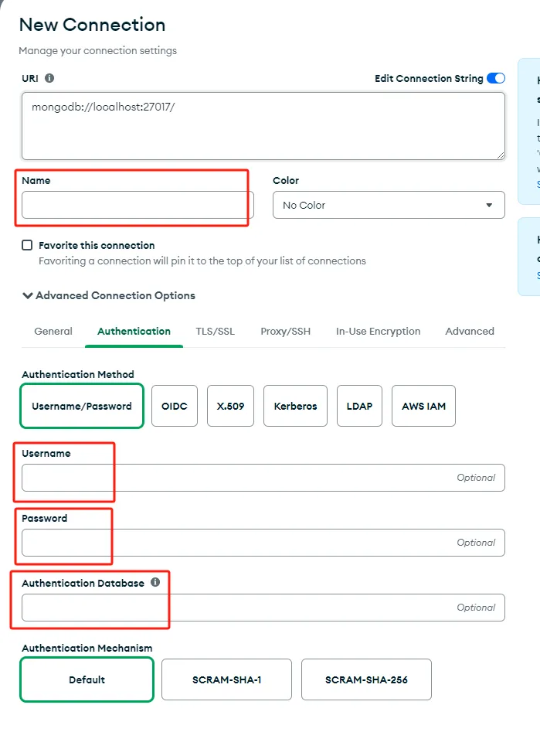Check the Favorite this connection checkbox

tap(27, 245)
